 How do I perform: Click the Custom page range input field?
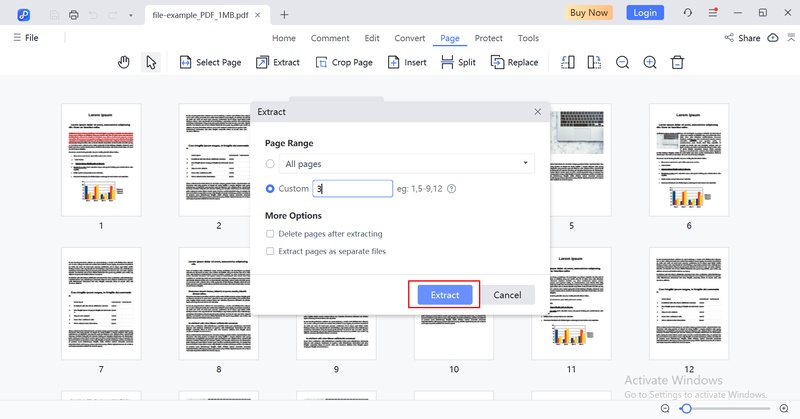click(x=353, y=189)
